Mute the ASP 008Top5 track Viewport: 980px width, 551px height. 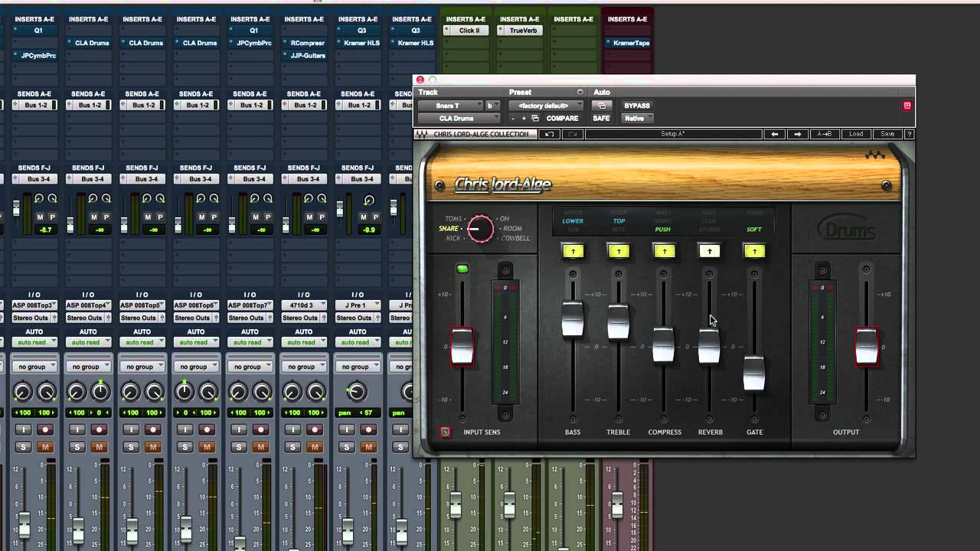tap(153, 447)
